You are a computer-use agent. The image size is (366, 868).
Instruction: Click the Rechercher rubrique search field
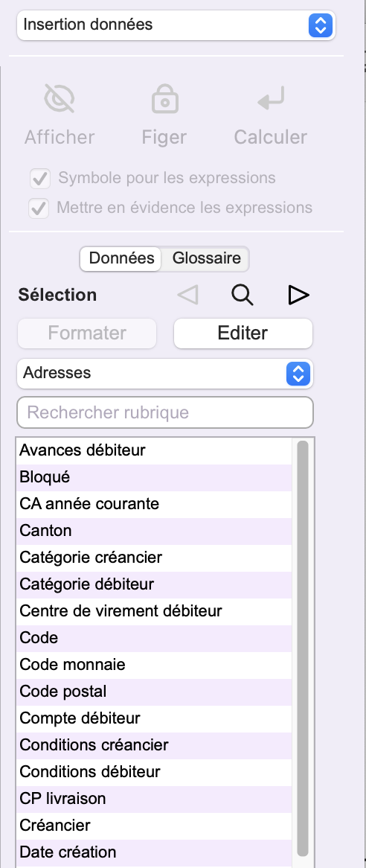(x=165, y=412)
